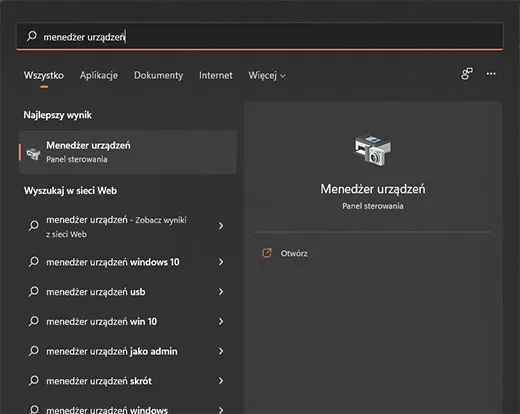This screenshot has height=414, width=520.
Task: Click magnifier icon beside 'menedżer urządzeń win 10'
Action: click(34, 321)
